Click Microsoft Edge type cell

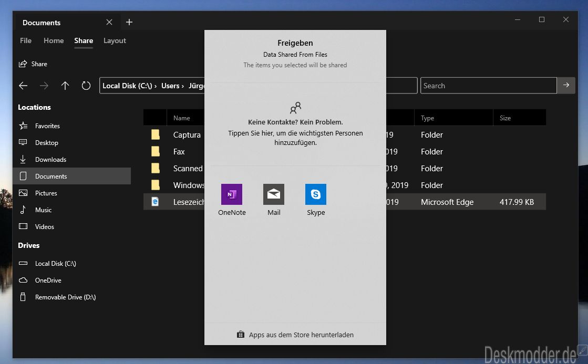pos(447,202)
